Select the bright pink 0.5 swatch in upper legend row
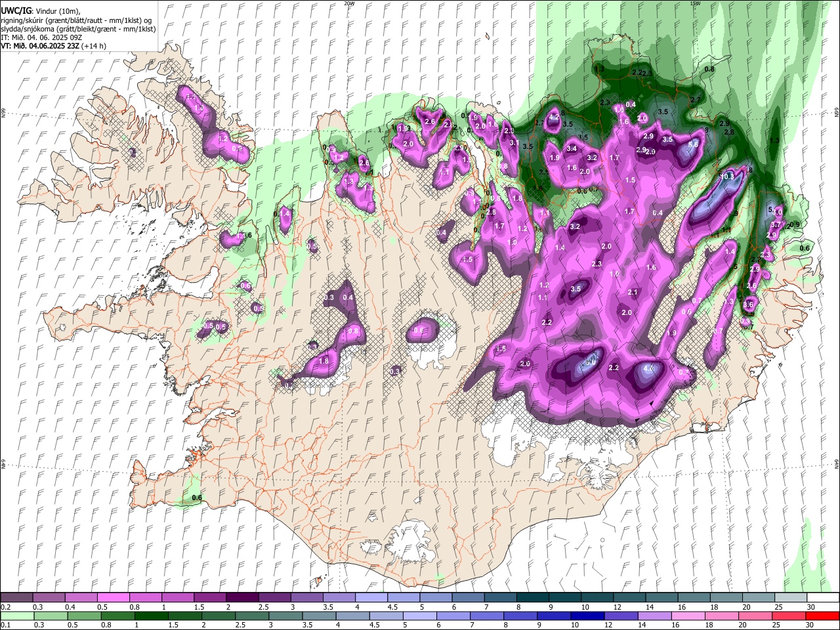This screenshot has height=630, width=840. tap(113, 598)
